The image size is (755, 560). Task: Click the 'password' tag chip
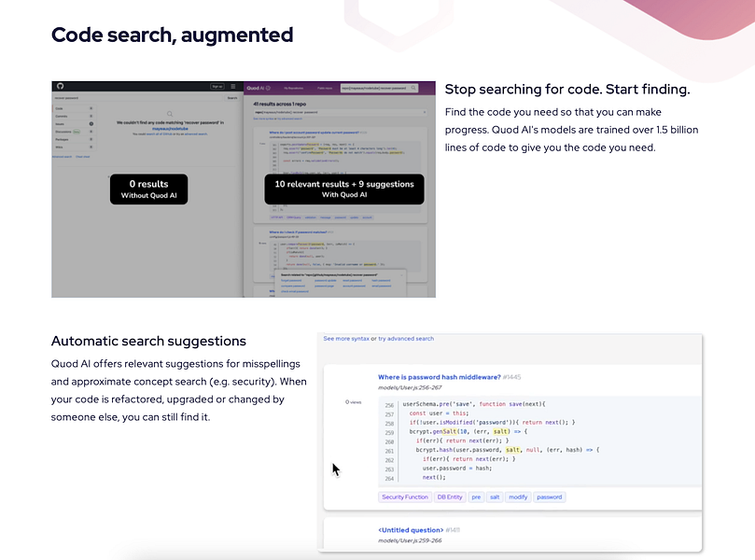coord(550,497)
